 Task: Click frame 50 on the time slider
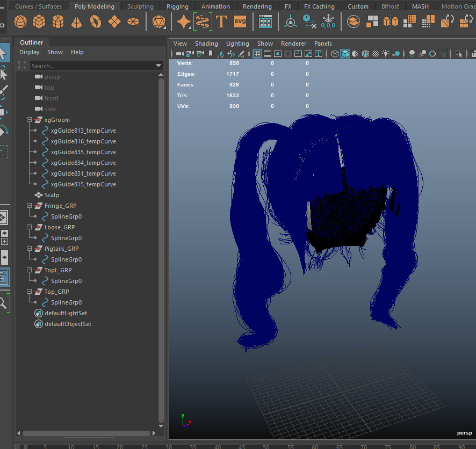click(265, 446)
